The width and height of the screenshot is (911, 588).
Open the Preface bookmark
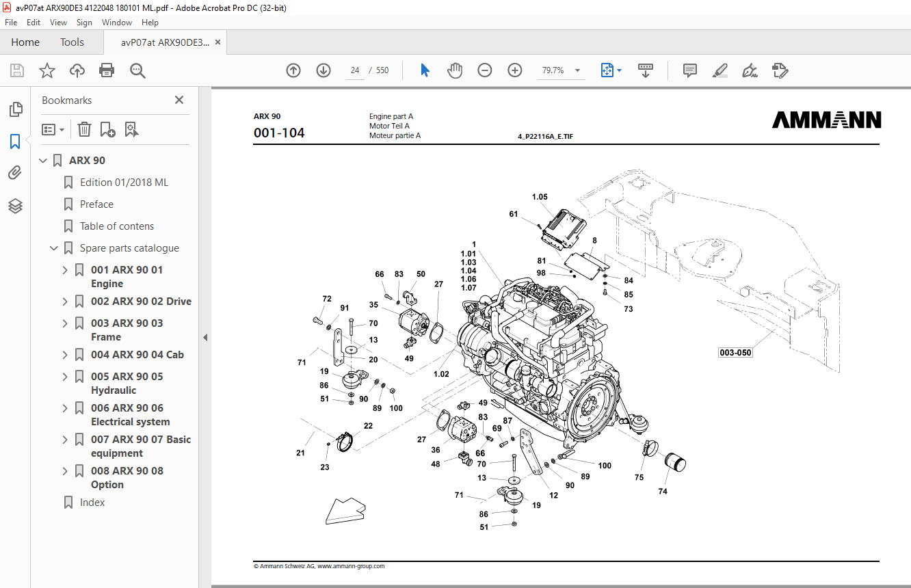[x=96, y=204]
